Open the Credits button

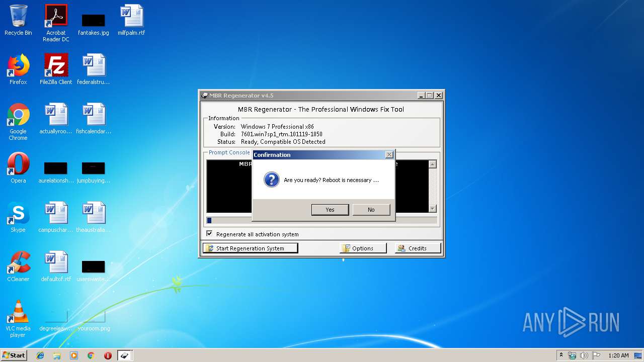(x=418, y=248)
